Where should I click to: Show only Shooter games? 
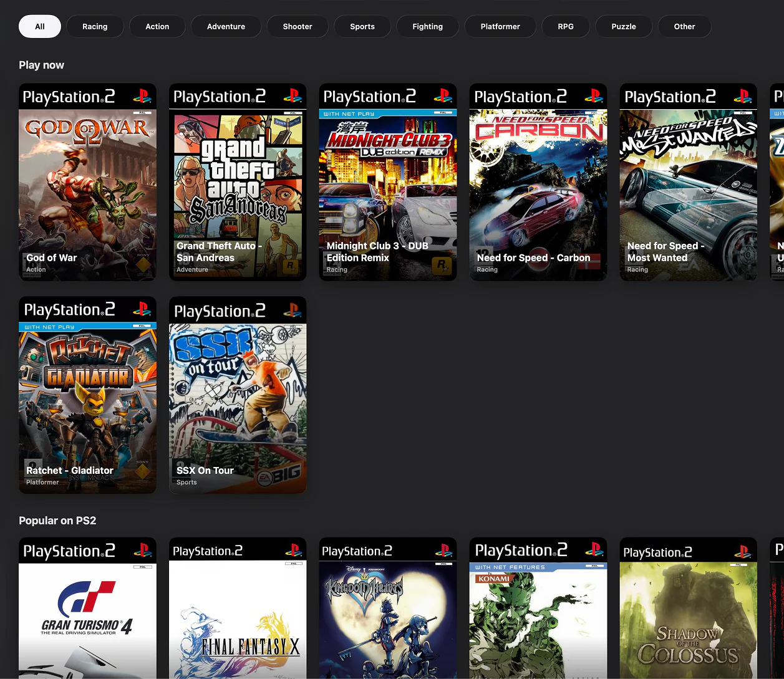pyautogui.click(x=298, y=26)
